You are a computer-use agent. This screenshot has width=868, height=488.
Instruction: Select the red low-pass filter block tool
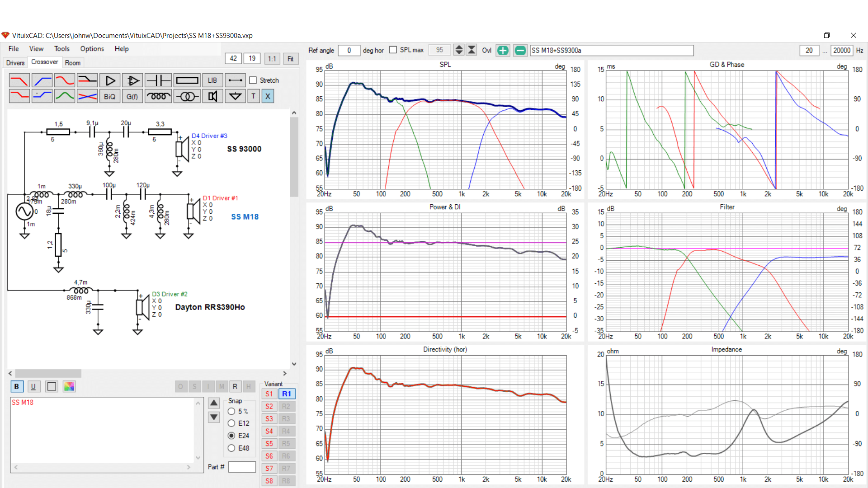(19, 80)
